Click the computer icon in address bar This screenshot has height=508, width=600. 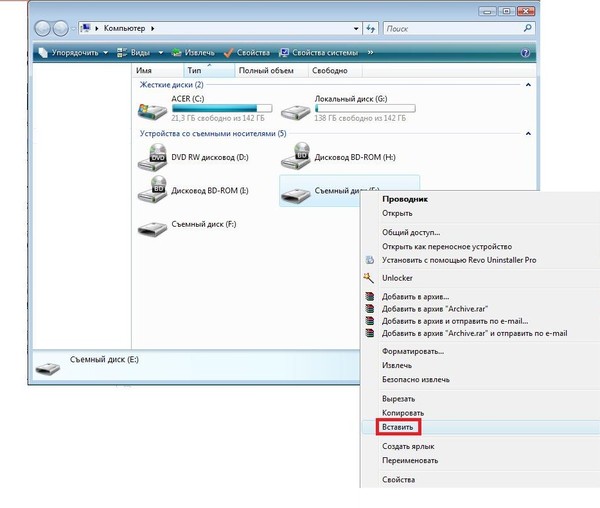point(86,28)
